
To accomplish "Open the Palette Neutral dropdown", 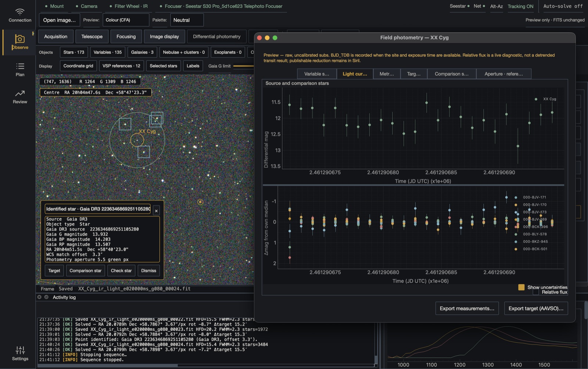I will 187,20.
